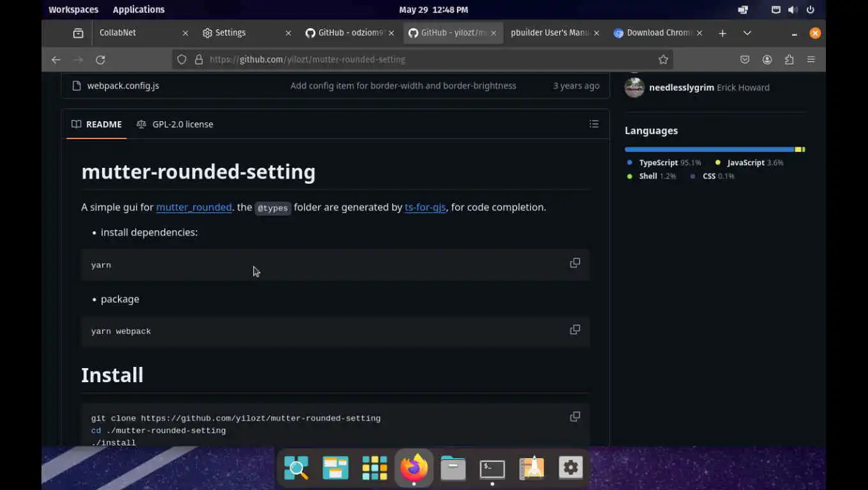Open the Applications menu

point(138,10)
